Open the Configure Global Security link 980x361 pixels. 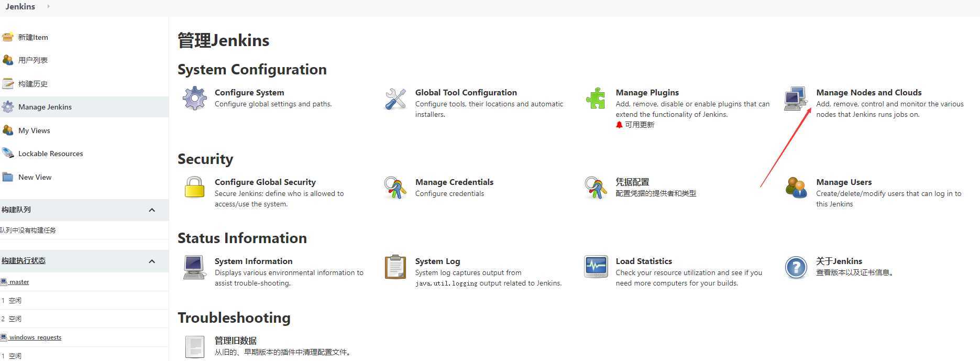265,182
